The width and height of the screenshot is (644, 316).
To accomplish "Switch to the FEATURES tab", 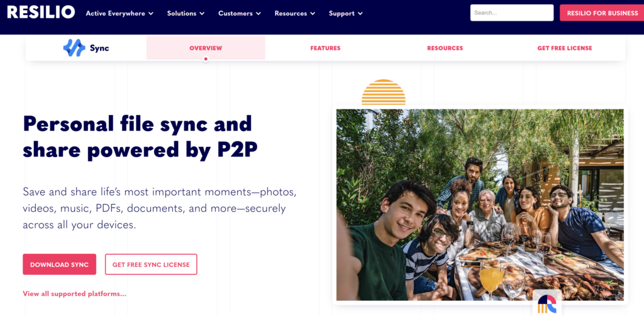I will pos(325,48).
